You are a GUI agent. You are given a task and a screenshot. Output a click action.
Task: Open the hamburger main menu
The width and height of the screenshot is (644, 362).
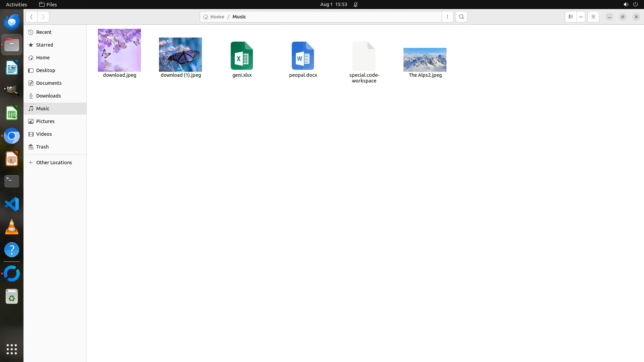pos(593,17)
